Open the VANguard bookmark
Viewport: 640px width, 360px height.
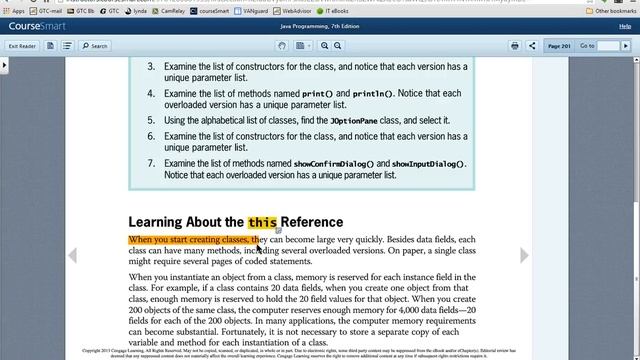tap(251, 11)
